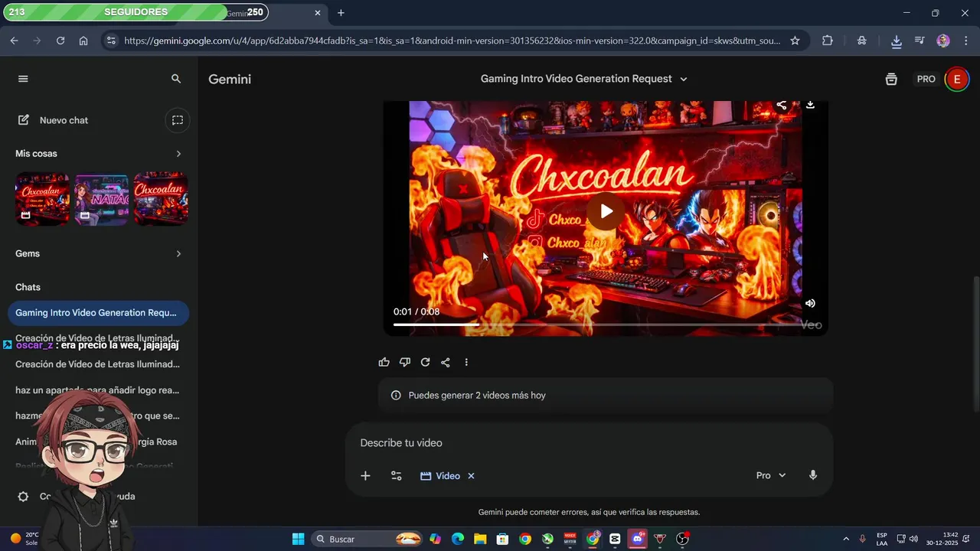Image resolution: width=980 pixels, height=551 pixels.
Task: Play the Chxcoalan video
Action: 606,211
